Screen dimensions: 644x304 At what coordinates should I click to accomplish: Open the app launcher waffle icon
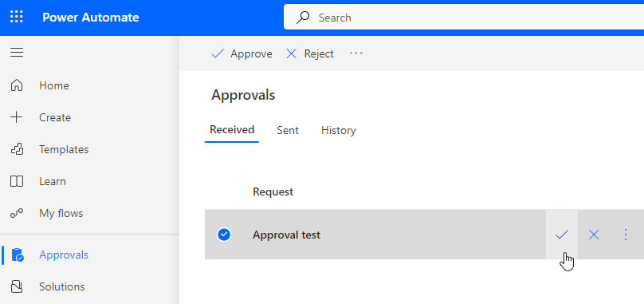click(17, 18)
